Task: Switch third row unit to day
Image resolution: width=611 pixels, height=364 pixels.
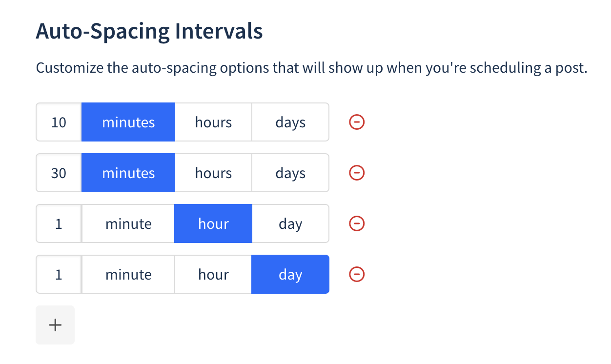Action: pyautogui.click(x=290, y=223)
